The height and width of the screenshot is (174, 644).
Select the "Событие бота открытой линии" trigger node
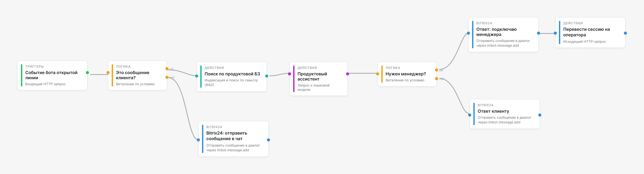pyautogui.click(x=52, y=75)
